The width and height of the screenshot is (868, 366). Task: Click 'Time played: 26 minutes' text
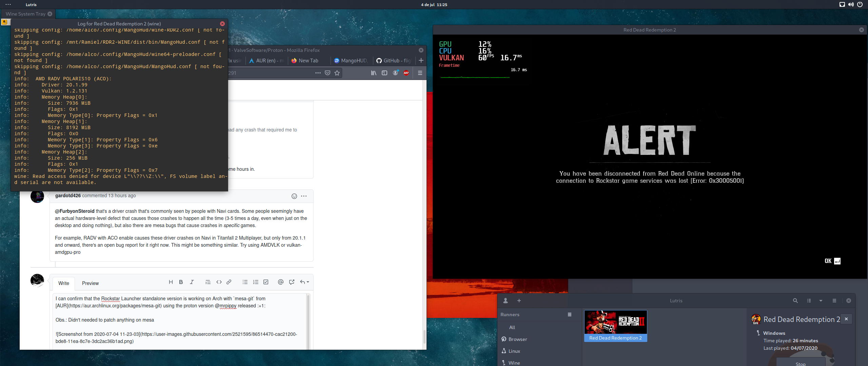[791, 341]
